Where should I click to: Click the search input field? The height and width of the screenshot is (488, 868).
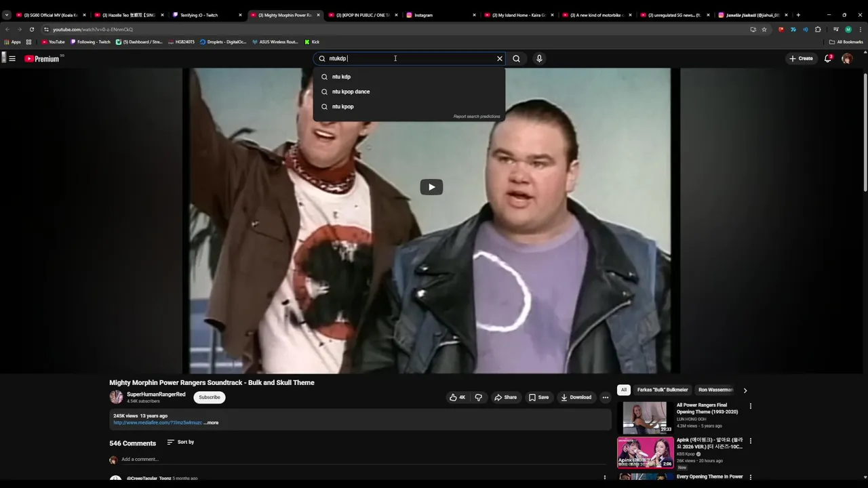410,58
